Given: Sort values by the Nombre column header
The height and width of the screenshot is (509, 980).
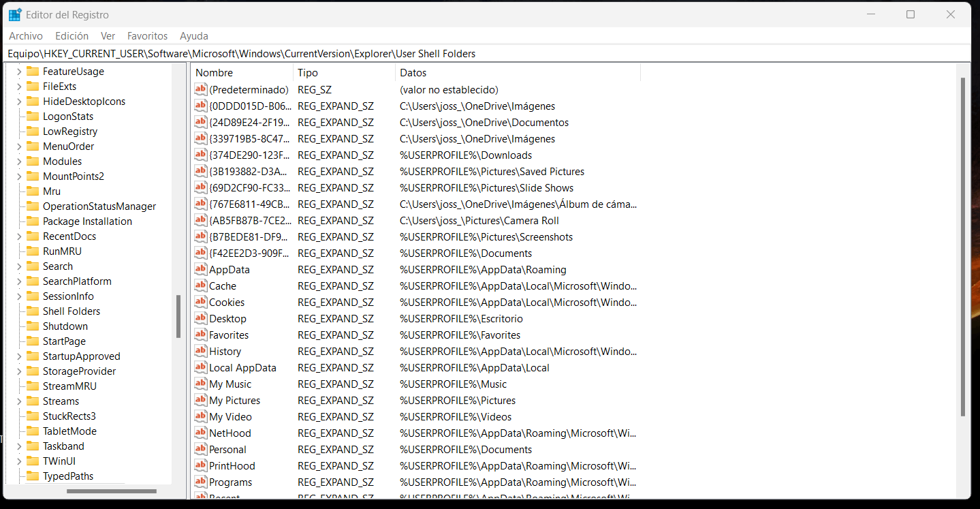Looking at the screenshot, I should (x=242, y=72).
